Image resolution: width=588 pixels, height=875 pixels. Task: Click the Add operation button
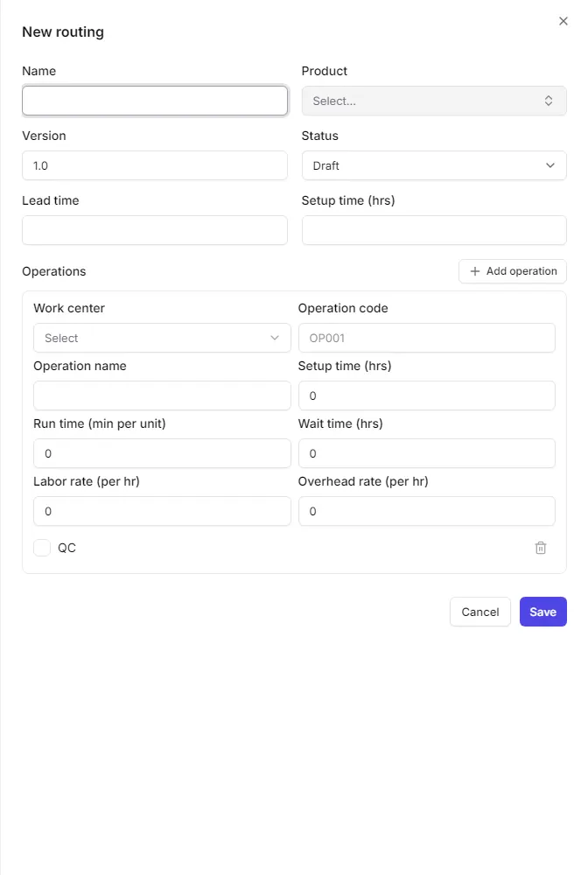click(512, 271)
